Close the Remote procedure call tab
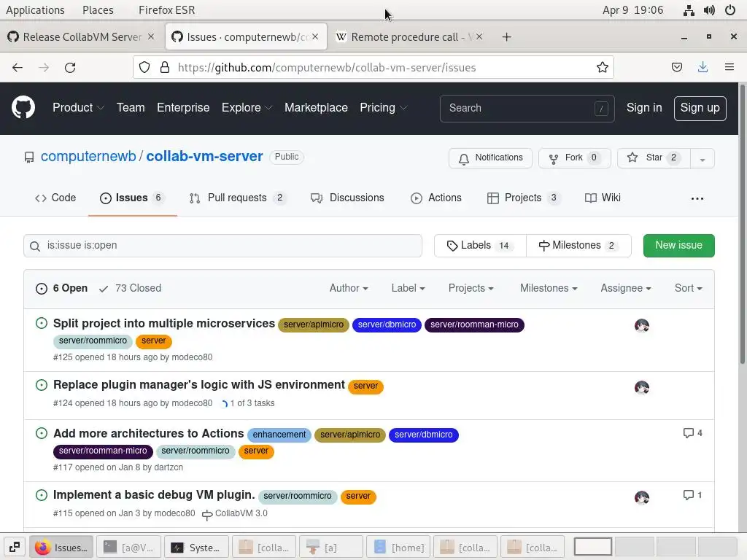 (x=479, y=36)
